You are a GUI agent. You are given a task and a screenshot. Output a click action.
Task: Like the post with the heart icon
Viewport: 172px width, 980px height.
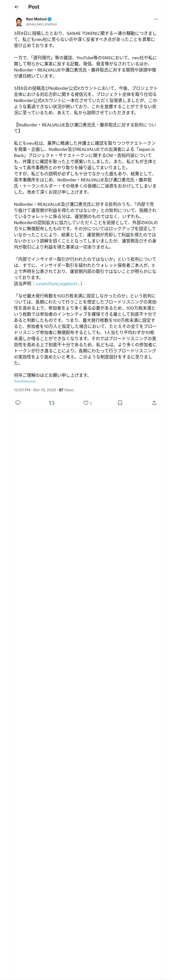[x=86, y=403]
